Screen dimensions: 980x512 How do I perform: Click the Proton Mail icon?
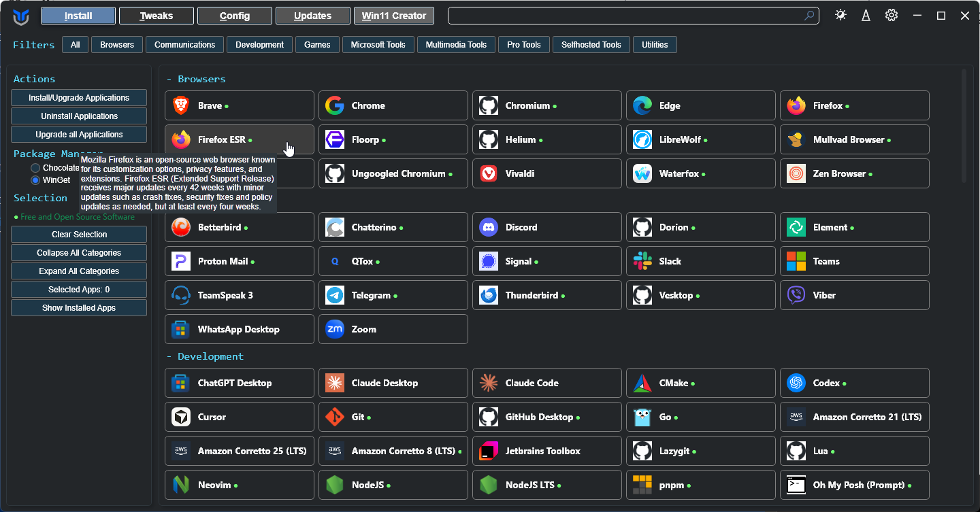point(181,261)
